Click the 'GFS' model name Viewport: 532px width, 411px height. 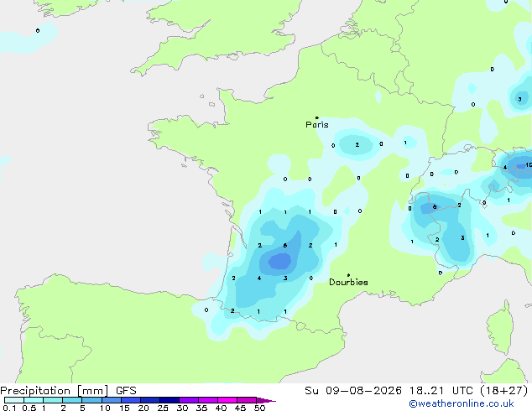coord(126,391)
